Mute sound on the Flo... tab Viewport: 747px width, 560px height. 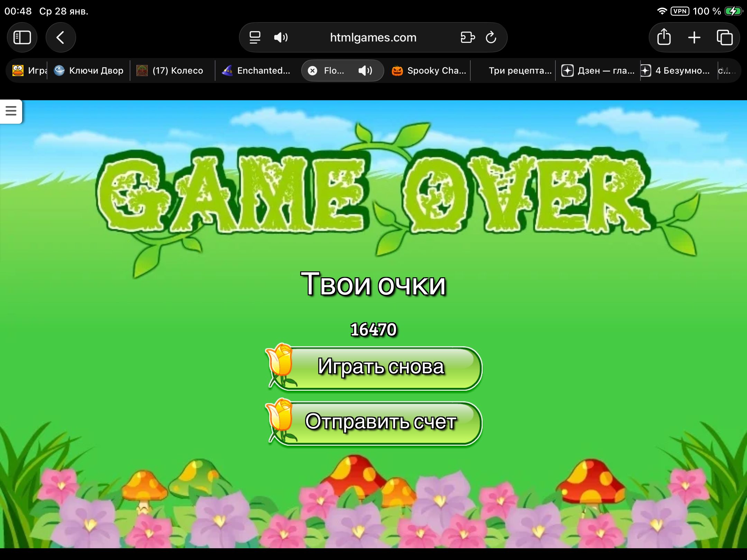365,71
